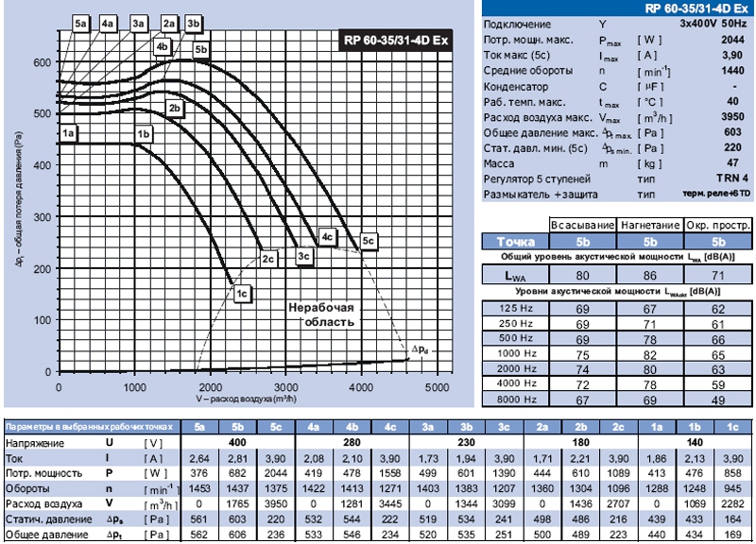Screen dimensions: 756x544
Task: Select the Нагнетание column header
Action: coord(650,226)
